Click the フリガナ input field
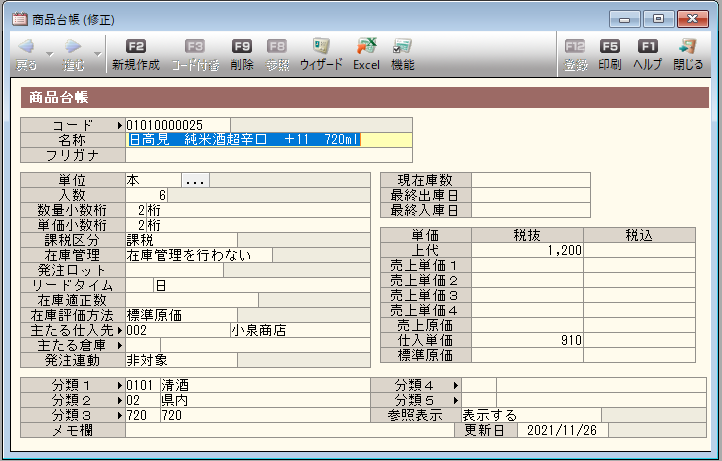Image resolution: width=722 pixels, height=461 pixels. [268, 155]
